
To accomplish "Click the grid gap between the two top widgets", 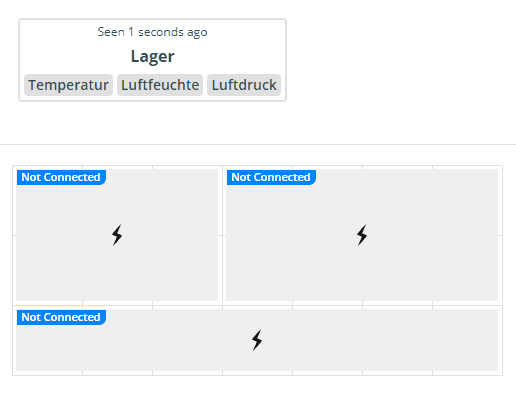I will coord(222,235).
